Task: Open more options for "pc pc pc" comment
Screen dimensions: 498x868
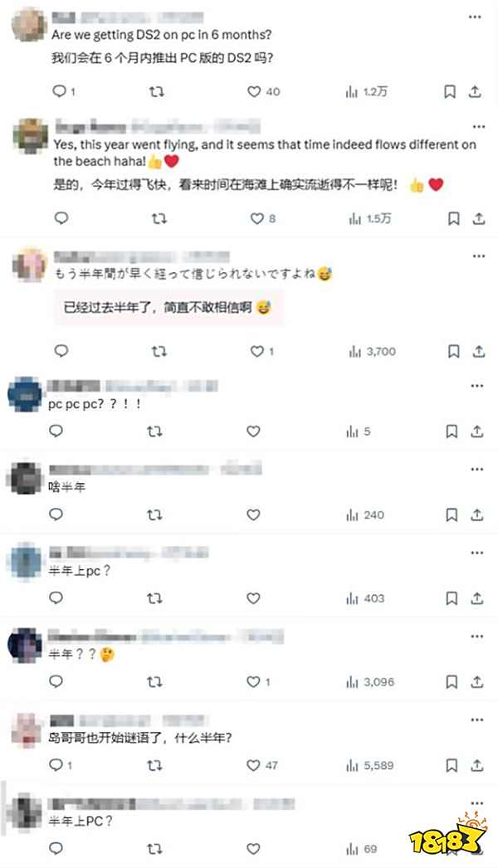Action: (477, 386)
